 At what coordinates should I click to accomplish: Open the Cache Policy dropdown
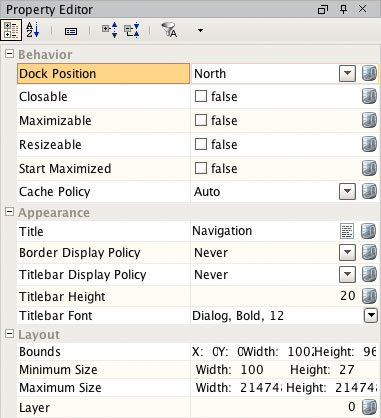click(x=347, y=192)
